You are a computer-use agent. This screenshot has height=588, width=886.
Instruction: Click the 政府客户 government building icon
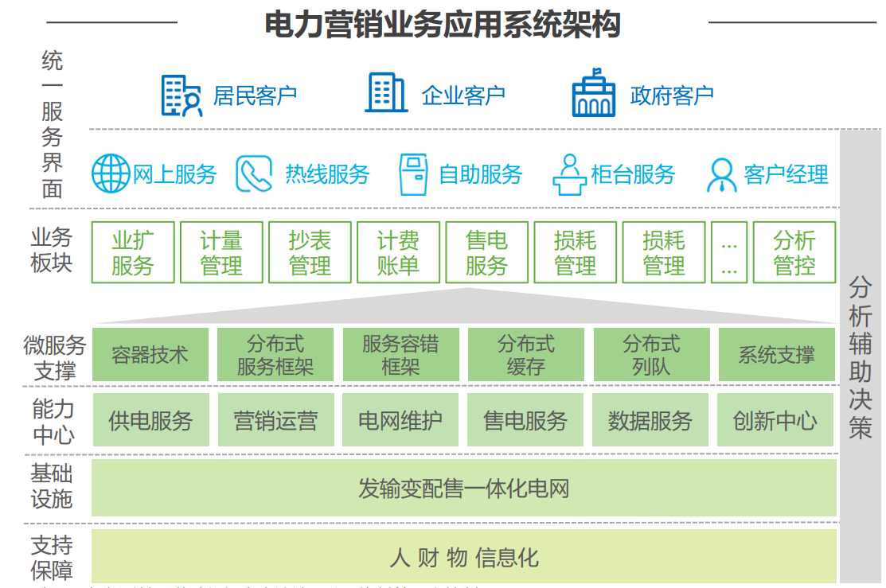coord(593,92)
